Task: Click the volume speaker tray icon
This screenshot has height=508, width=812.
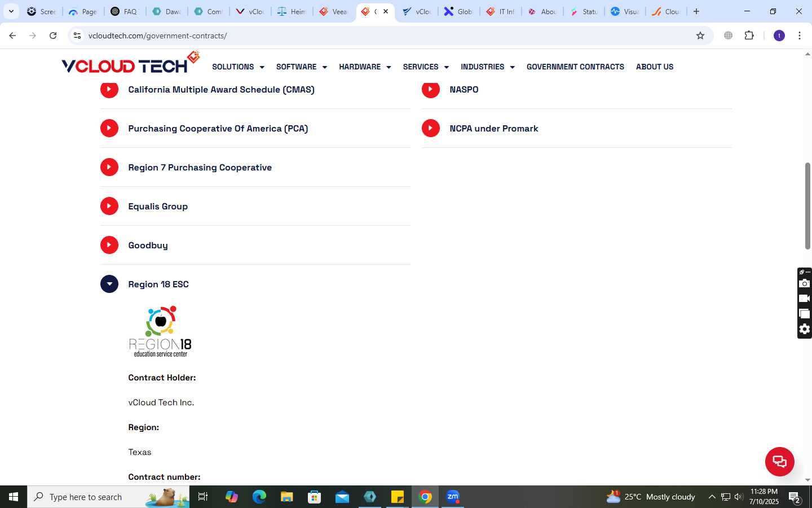Action: [739, 497]
